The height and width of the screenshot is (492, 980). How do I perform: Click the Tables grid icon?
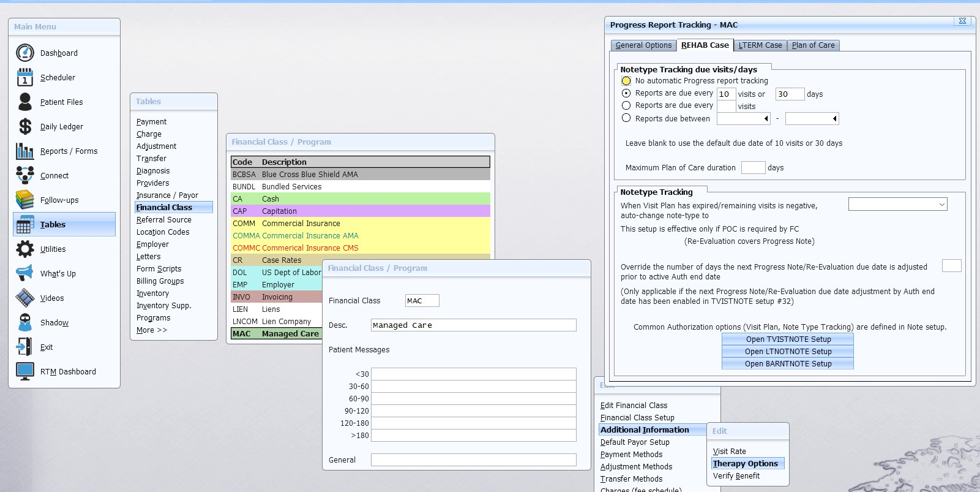tap(25, 224)
